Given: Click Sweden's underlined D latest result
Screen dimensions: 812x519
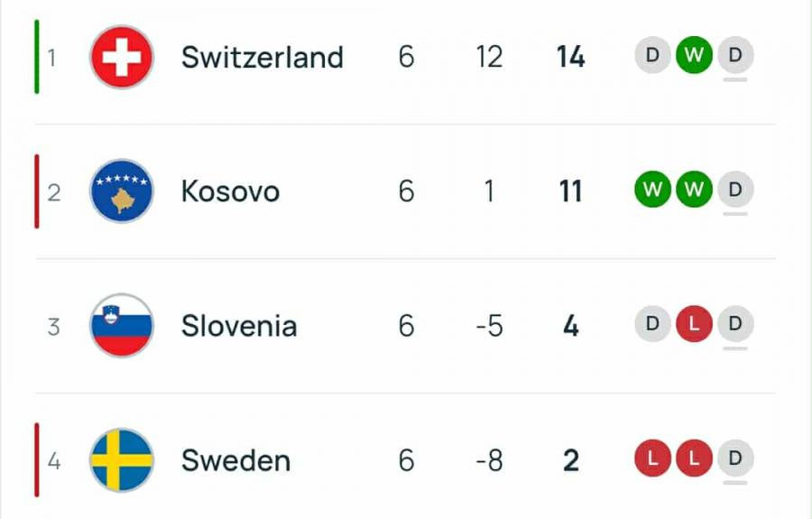Looking at the screenshot, I should tap(735, 459).
